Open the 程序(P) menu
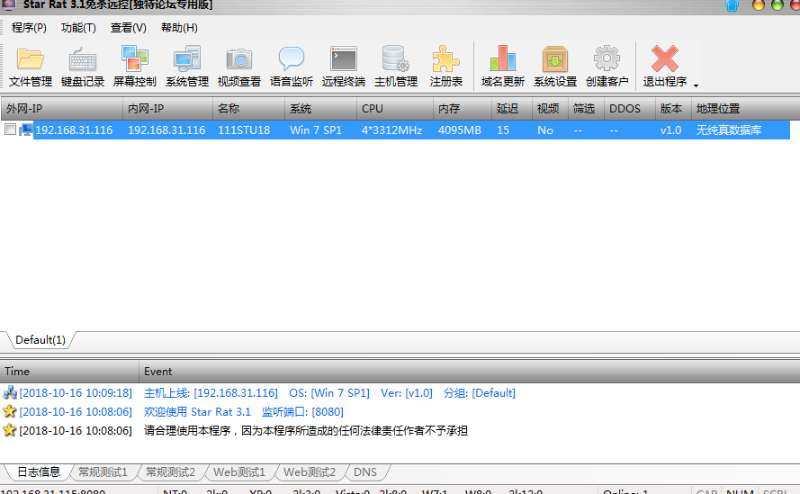Viewport: 800px width, 494px height. pos(29,28)
